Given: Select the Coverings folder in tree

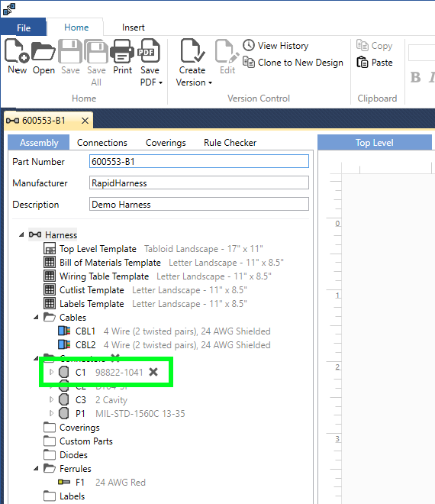Looking at the screenshot, I should 72,428.
